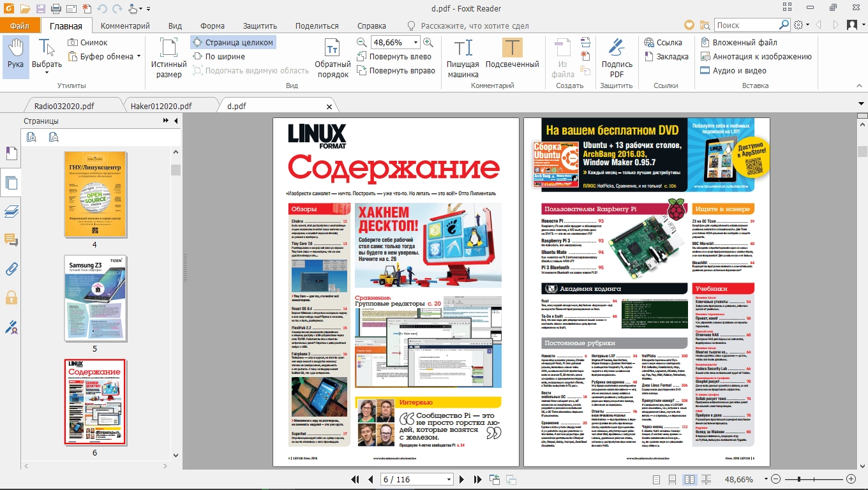Click the Справка tab
The width and height of the screenshot is (868, 490).
coord(371,26)
